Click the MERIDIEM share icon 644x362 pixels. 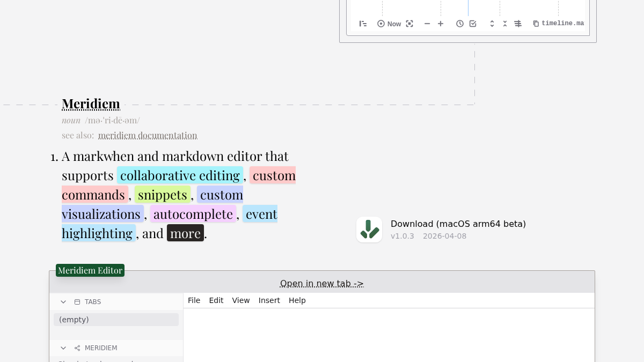[x=77, y=348]
